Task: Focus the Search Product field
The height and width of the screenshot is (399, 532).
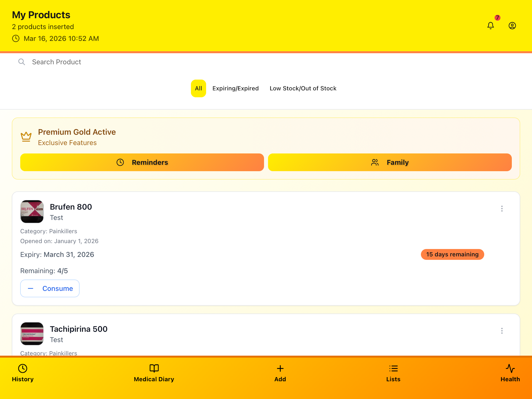Action: [266, 62]
